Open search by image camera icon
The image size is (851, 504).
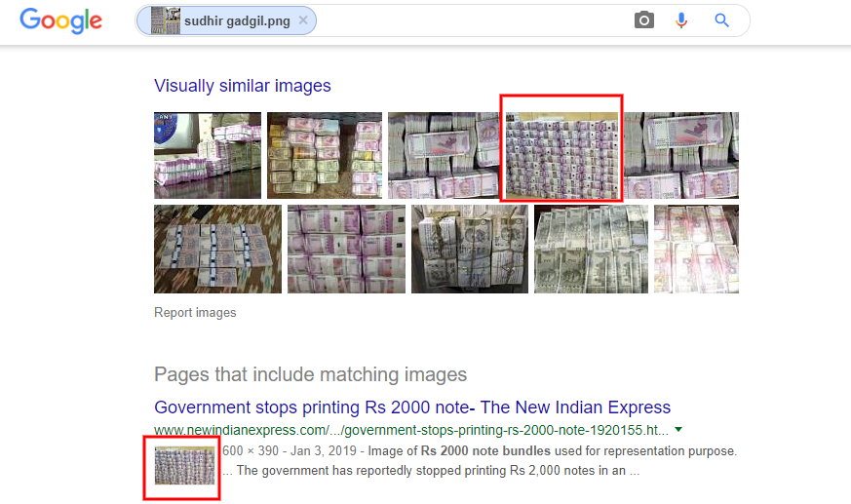[x=643, y=20]
